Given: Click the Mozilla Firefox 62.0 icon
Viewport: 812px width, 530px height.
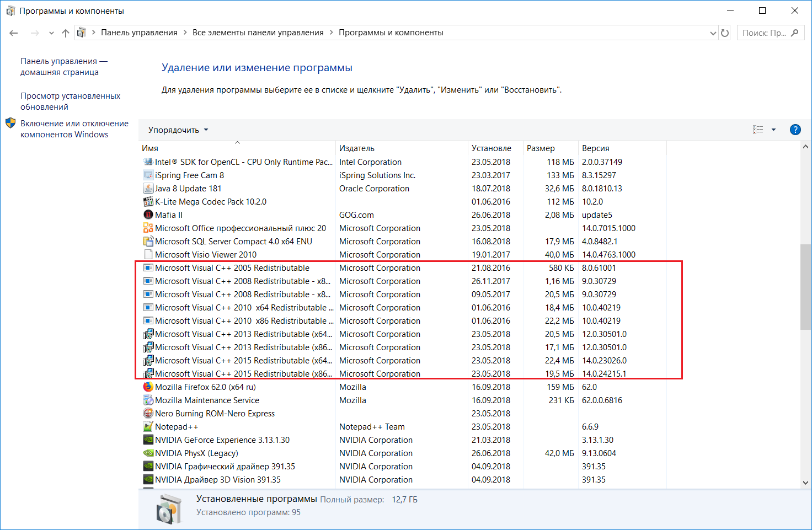Looking at the screenshot, I should click(148, 387).
